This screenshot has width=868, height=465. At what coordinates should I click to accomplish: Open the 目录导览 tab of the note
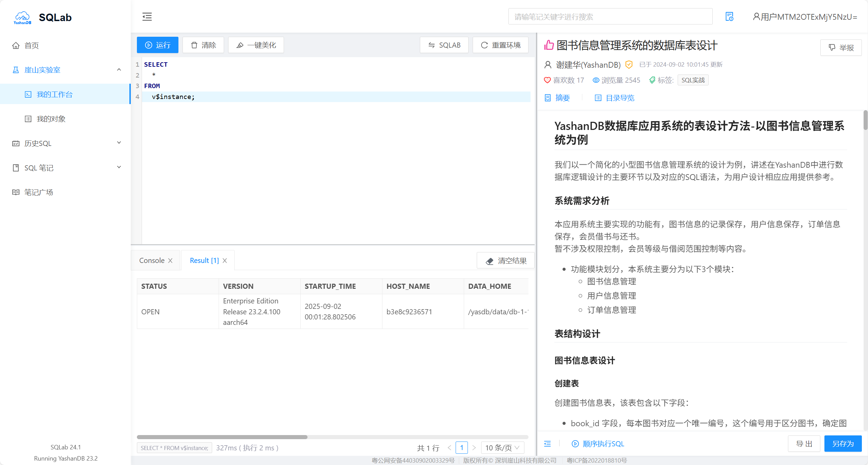tap(615, 98)
